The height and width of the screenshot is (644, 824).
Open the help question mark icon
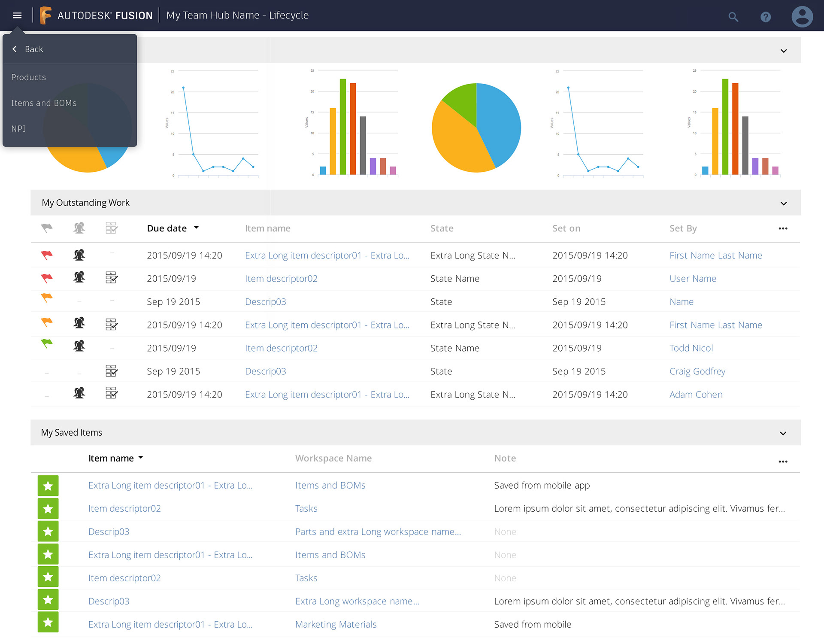(766, 17)
